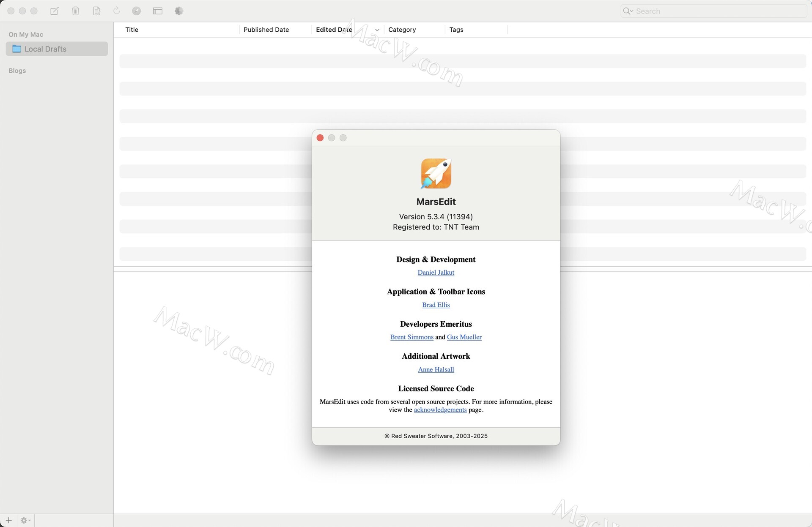Close the About MarsEdit window
The width and height of the screenshot is (812, 527).
tap(320, 138)
